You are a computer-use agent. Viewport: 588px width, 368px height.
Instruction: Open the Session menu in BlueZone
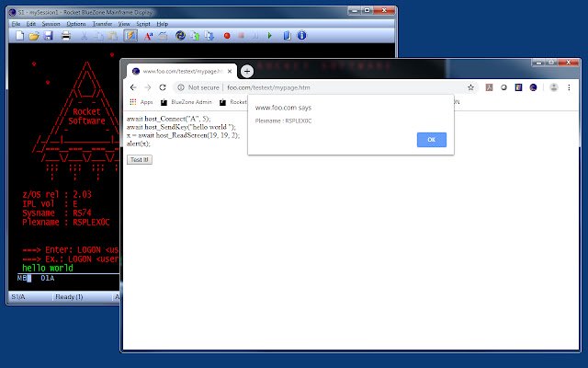pyautogui.click(x=51, y=24)
